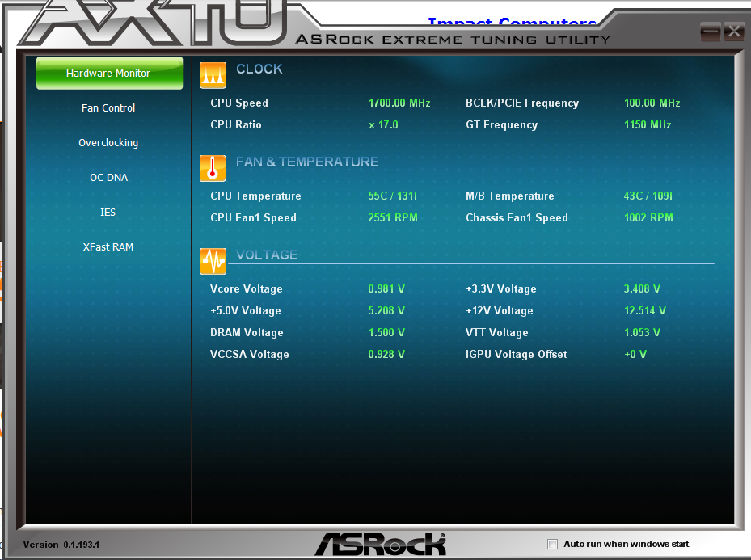751x560 pixels.
Task: Click the Version 0.1.193.1 text
Action: [x=61, y=545]
